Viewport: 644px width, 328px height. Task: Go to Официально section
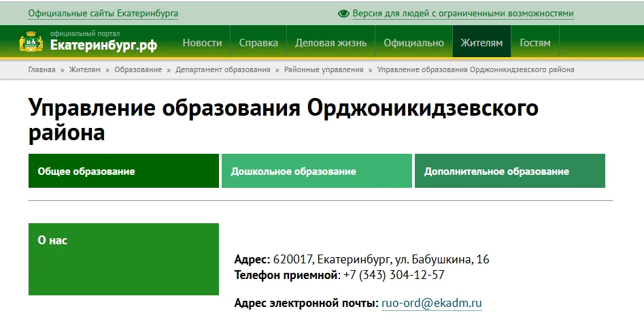413,43
